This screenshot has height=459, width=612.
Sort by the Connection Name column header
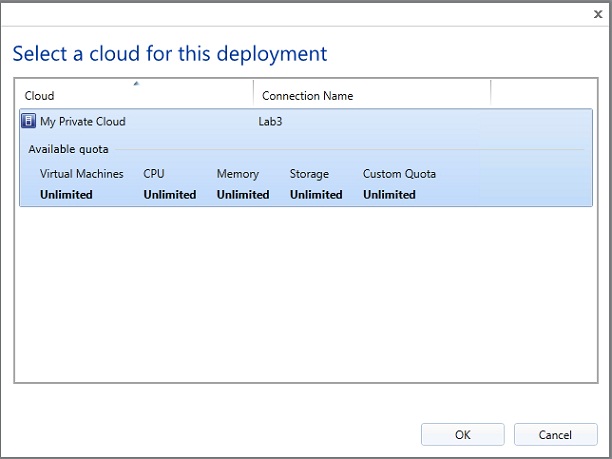[x=372, y=96]
